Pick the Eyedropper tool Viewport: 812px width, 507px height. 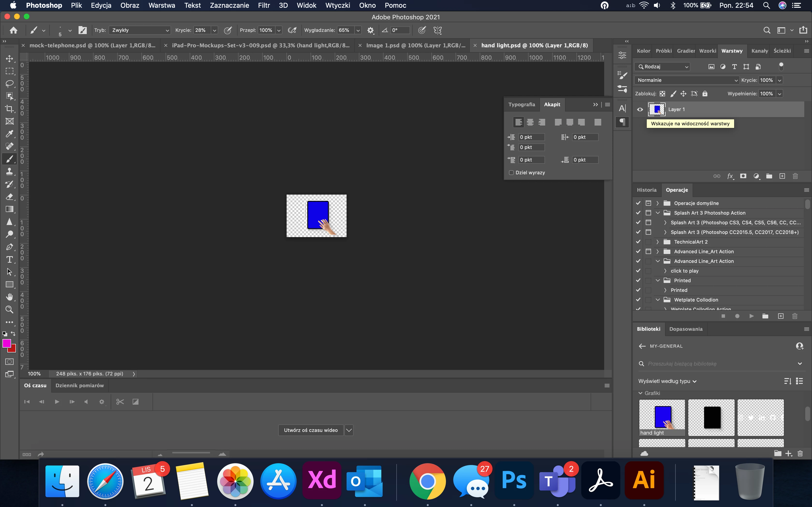pyautogui.click(x=9, y=134)
